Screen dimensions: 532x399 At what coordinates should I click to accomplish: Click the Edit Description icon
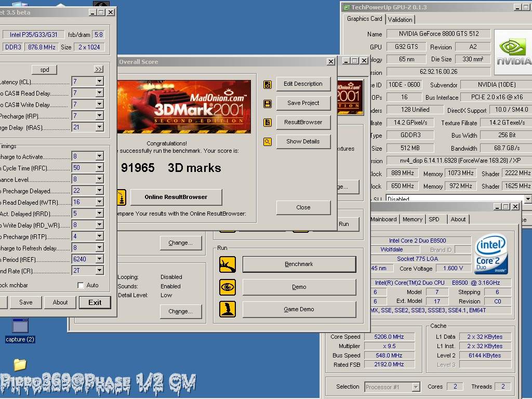click(268, 85)
